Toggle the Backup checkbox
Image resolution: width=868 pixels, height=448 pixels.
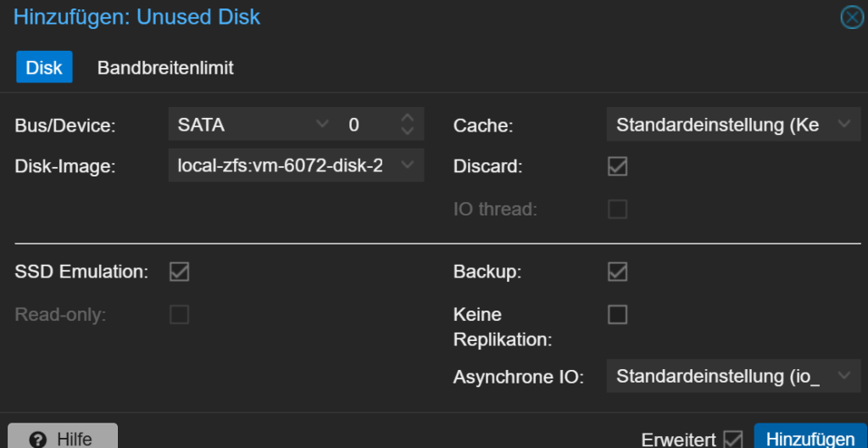tap(617, 272)
